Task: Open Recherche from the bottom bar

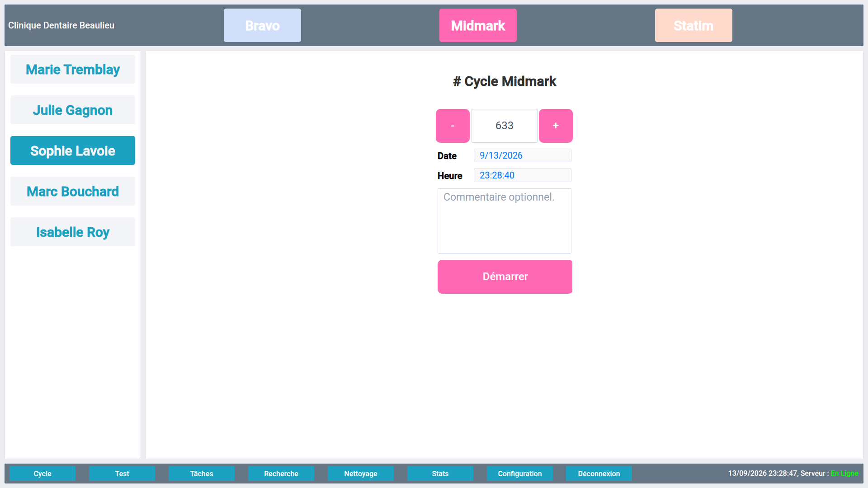Action: pos(281,474)
